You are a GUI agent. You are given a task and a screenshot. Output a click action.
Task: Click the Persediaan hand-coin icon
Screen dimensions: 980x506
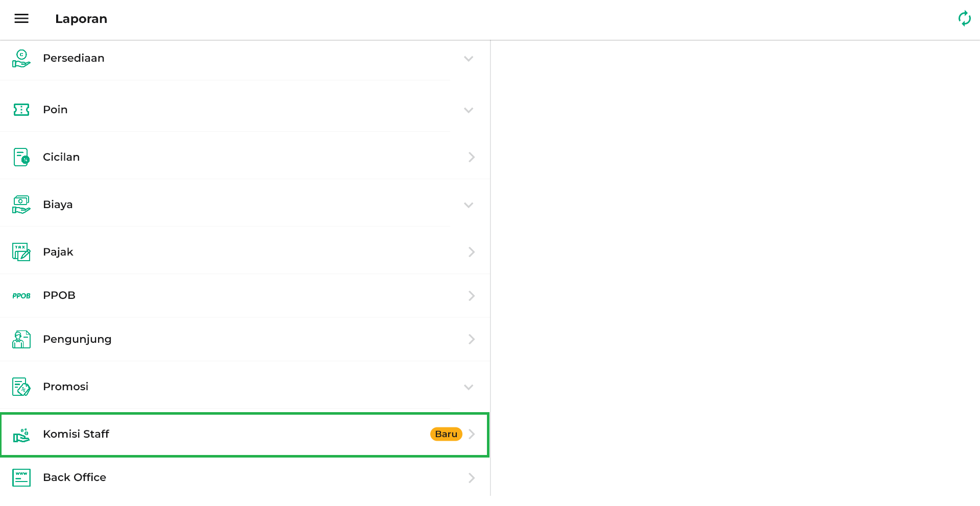click(x=21, y=59)
